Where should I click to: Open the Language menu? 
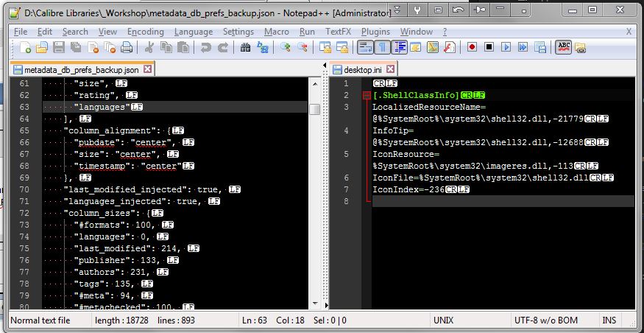point(194,32)
